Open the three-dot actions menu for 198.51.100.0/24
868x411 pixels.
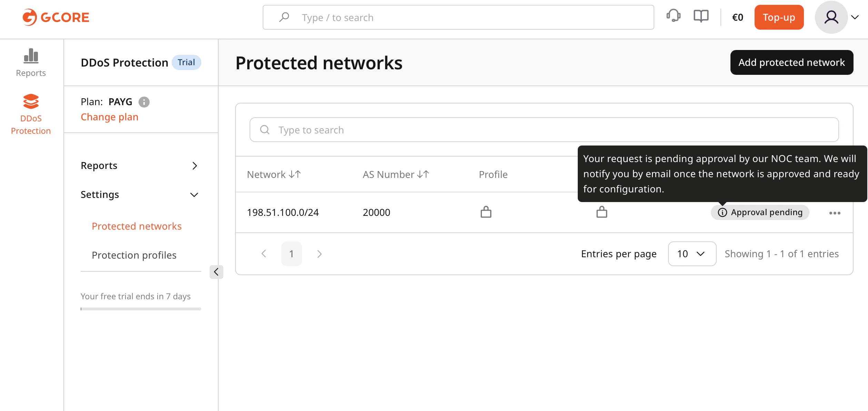835,212
